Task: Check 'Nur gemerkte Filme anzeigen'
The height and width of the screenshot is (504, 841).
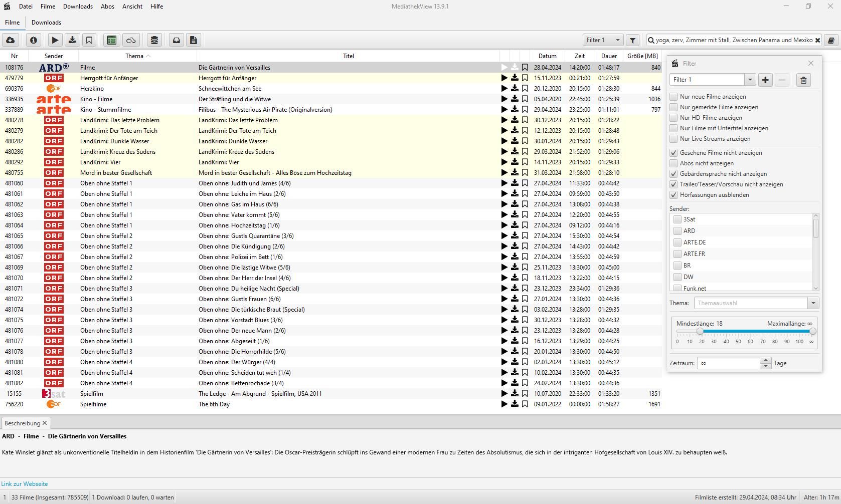Action: [x=674, y=107]
